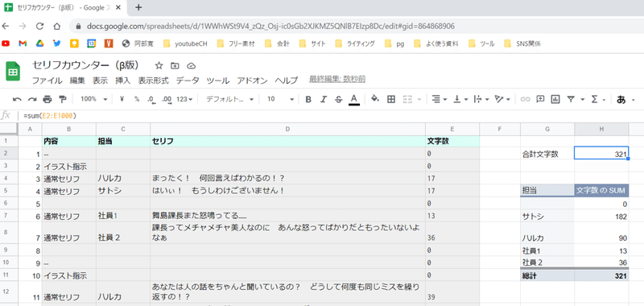Image resolution: width=644 pixels, height=306 pixels.
Task: Open the 挿入 menu
Action: tap(123, 81)
